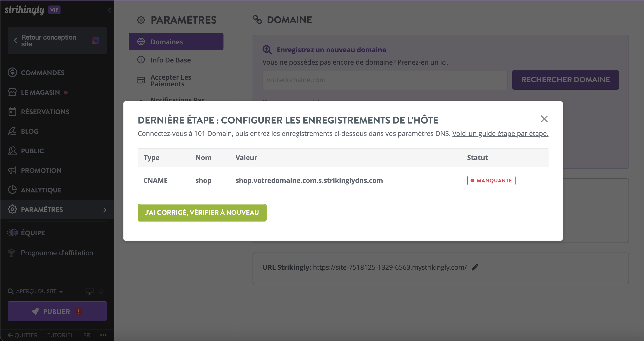Click Quitter at bottom left

click(22, 335)
